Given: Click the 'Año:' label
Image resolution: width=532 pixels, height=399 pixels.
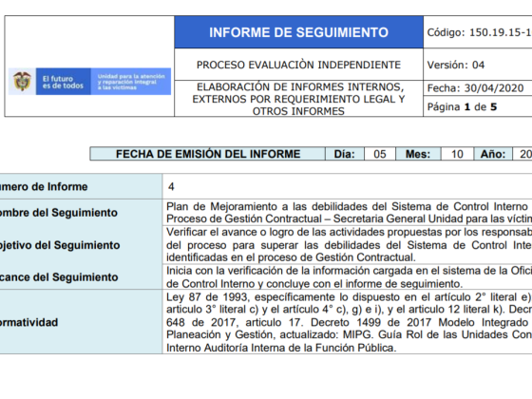Looking at the screenshot, I should 493,154.
